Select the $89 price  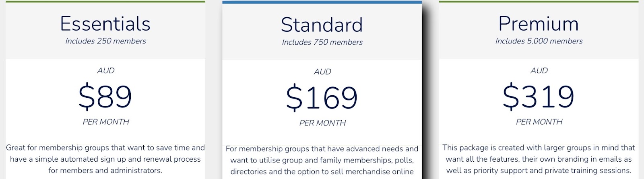click(x=105, y=97)
